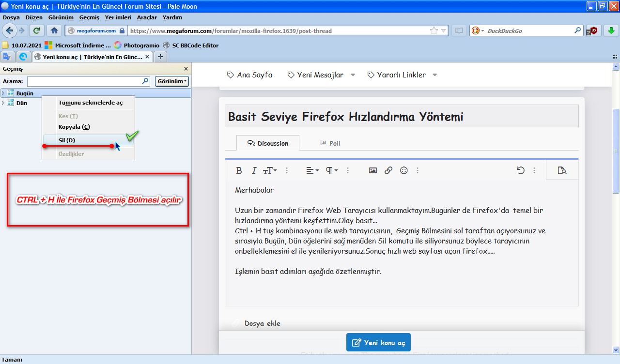Insert link with the chain icon

click(388, 170)
